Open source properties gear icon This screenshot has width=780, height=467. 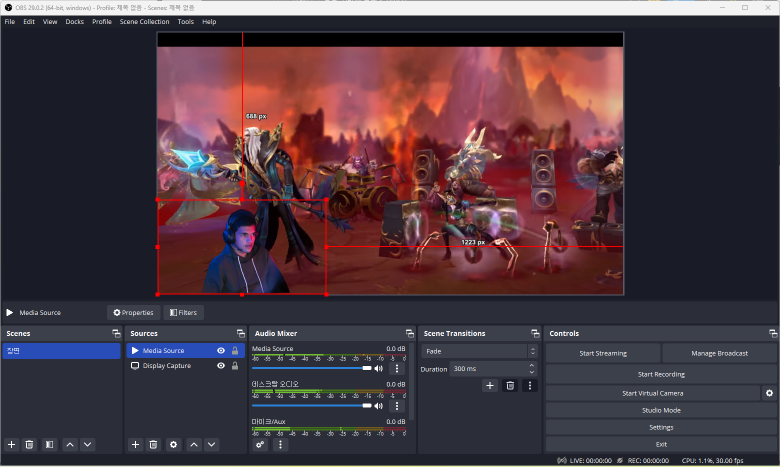pyautogui.click(x=173, y=445)
